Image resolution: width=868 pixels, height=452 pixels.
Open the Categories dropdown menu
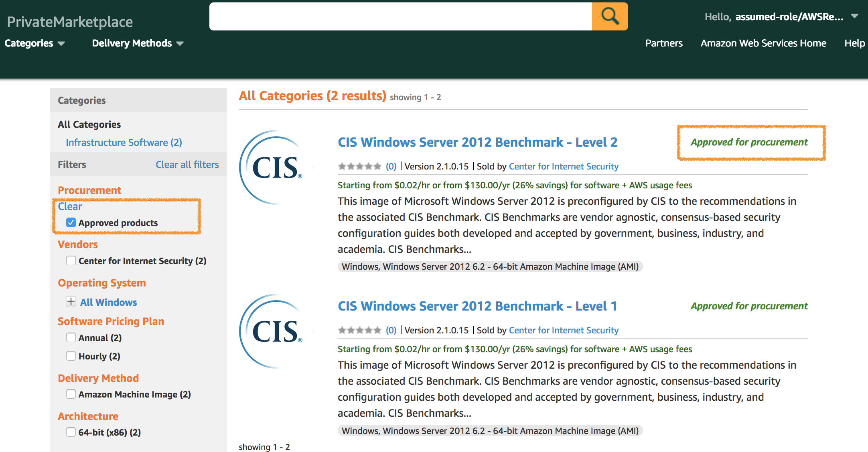pyautogui.click(x=34, y=43)
